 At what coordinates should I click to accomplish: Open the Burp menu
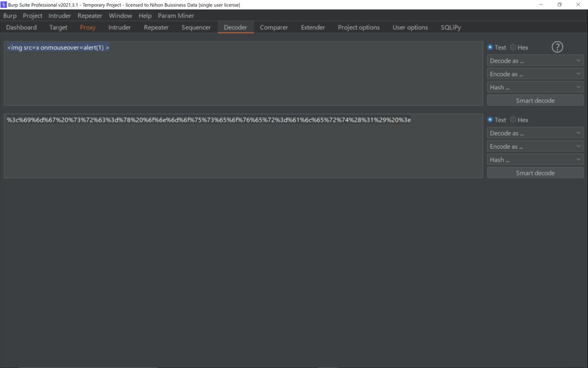[10, 16]
